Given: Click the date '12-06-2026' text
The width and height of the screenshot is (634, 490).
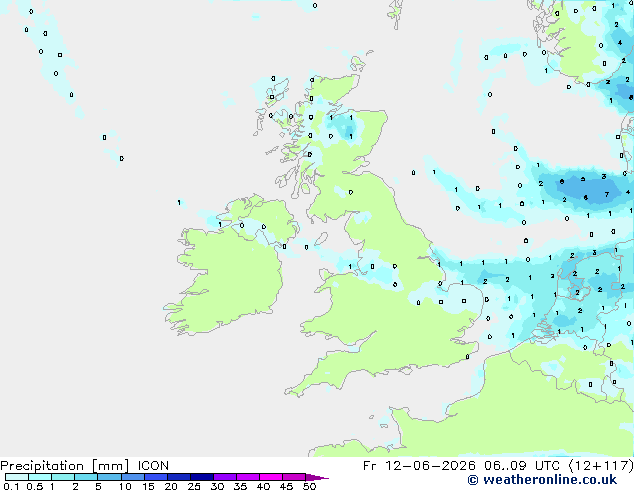Looking at the screenshot, I should point(430,466).
